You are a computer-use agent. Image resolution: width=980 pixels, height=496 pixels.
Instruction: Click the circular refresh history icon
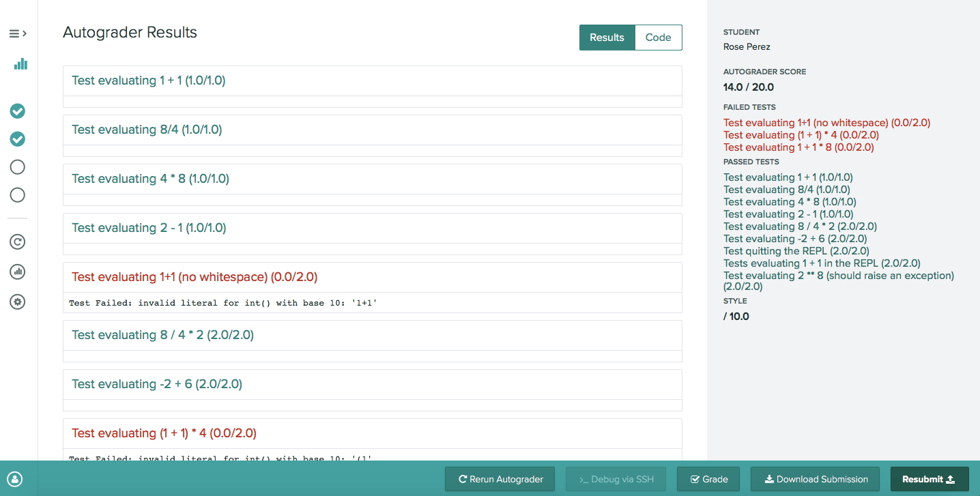click(17, 241)
